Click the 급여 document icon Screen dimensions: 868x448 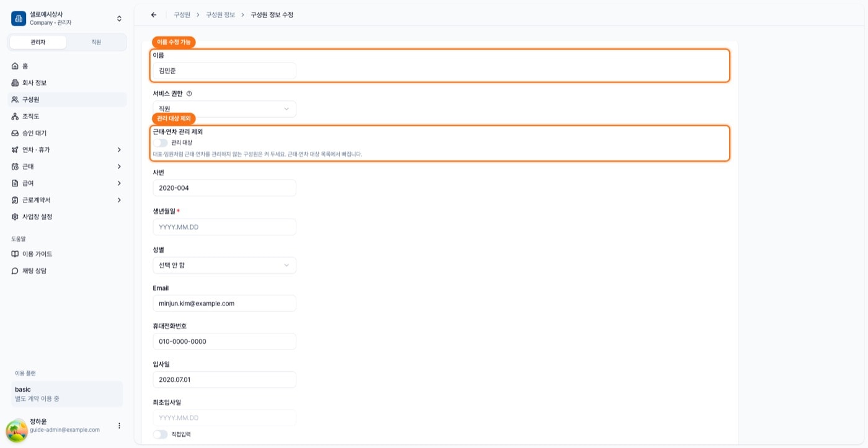coord(15,183)
